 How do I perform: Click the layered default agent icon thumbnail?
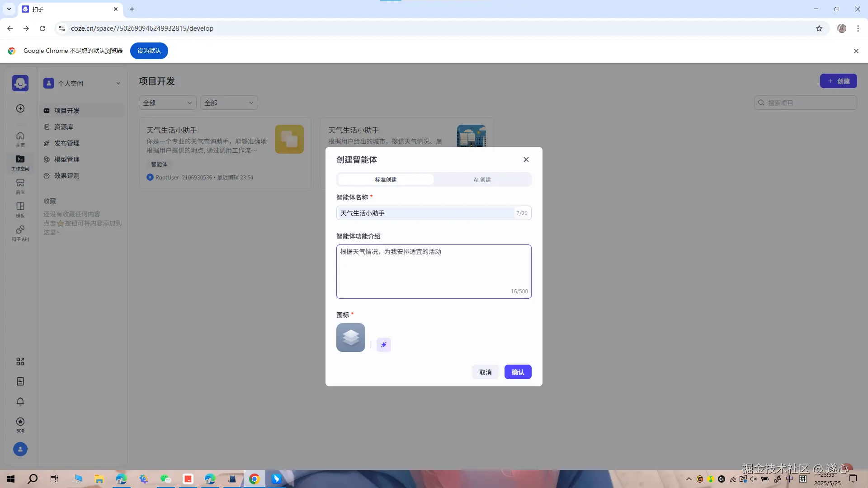pos(350,338)
